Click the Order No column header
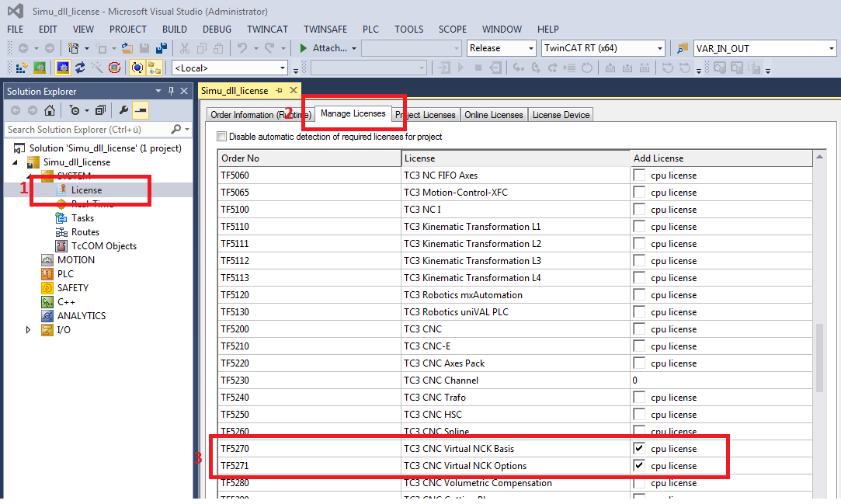This screenshot has height=504, width=841. pyautogui.click(x=310, y=158)
